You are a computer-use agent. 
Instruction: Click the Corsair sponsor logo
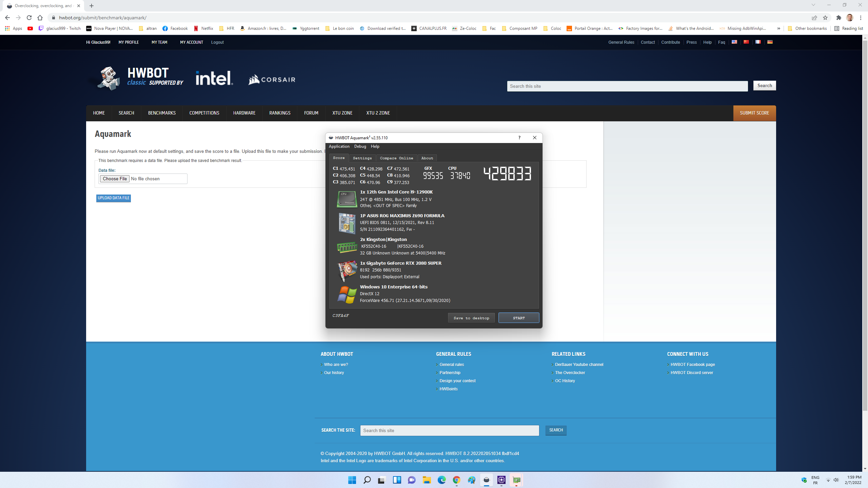pyautogui.click(x=272, y=80)
